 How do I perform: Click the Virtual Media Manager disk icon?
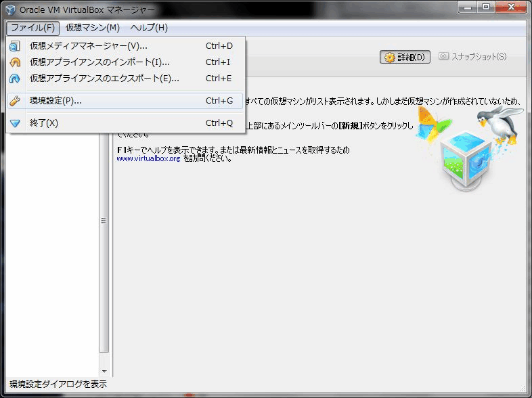(x=15, y=46)
